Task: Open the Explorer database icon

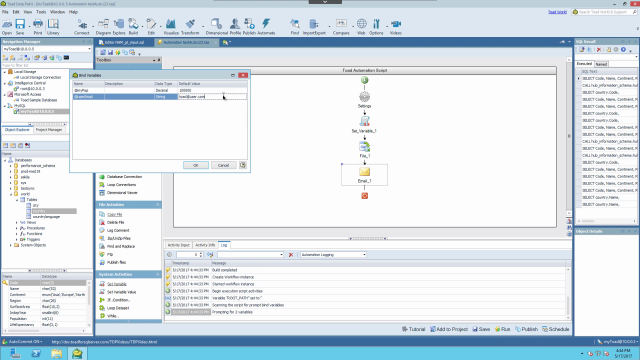Action: pos(119,27)
